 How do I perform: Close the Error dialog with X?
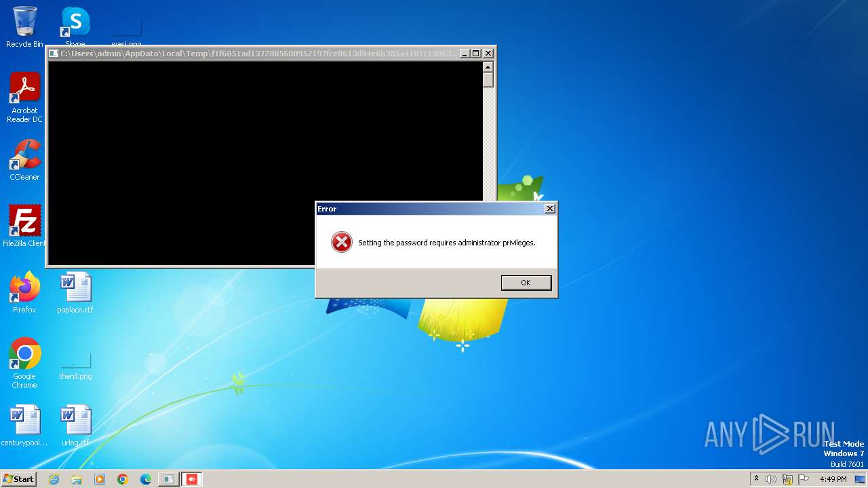[x=550, y=209]
